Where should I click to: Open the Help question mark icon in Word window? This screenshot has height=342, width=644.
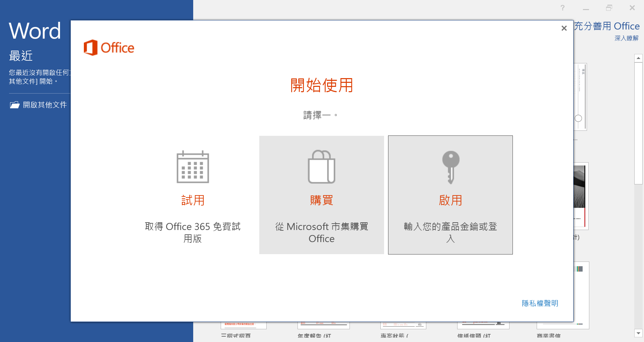coord(562,8)
